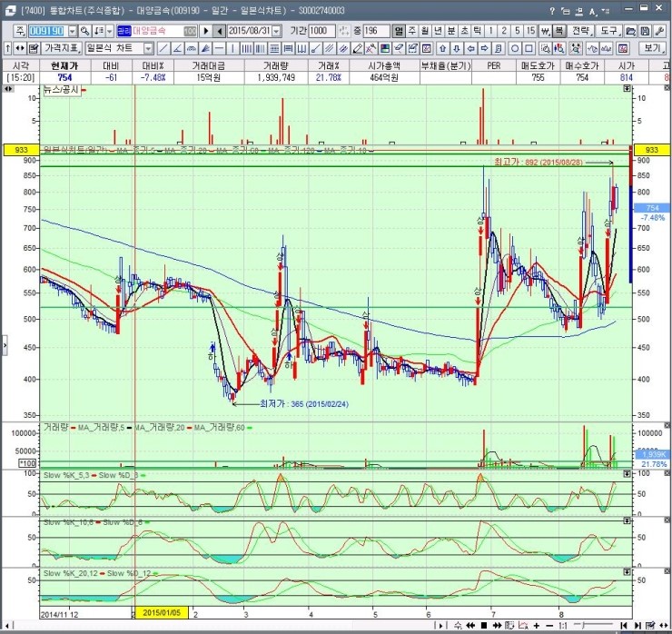Viewport: 672px width, 634px height.
Task: Select the trend line drawing tool
Action: 163,48
